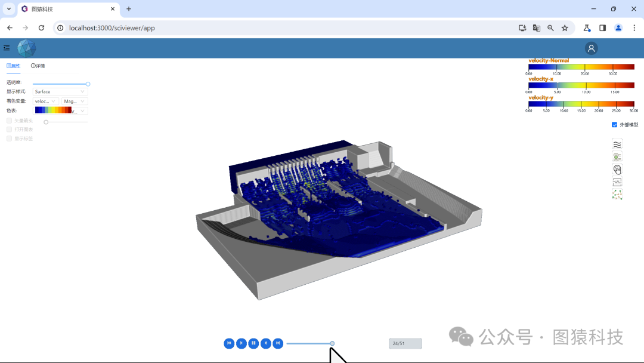The height and width of the screenshot is (363, 644).
Task: Enable the 显示标签 checkbox
Action: (x=9, y=139)
